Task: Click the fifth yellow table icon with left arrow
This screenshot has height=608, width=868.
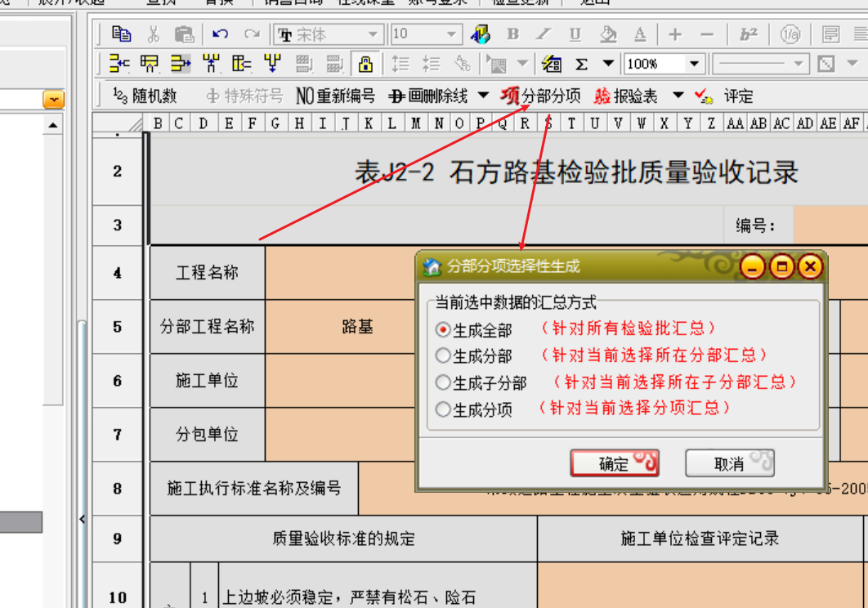Action: click(242, 64)
